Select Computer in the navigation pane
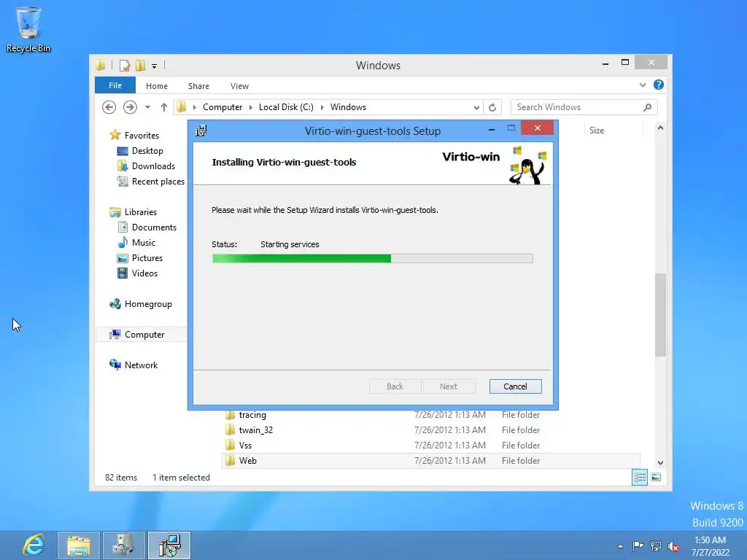747x560 pixels. pyautogui.click(x=141, y=334)
